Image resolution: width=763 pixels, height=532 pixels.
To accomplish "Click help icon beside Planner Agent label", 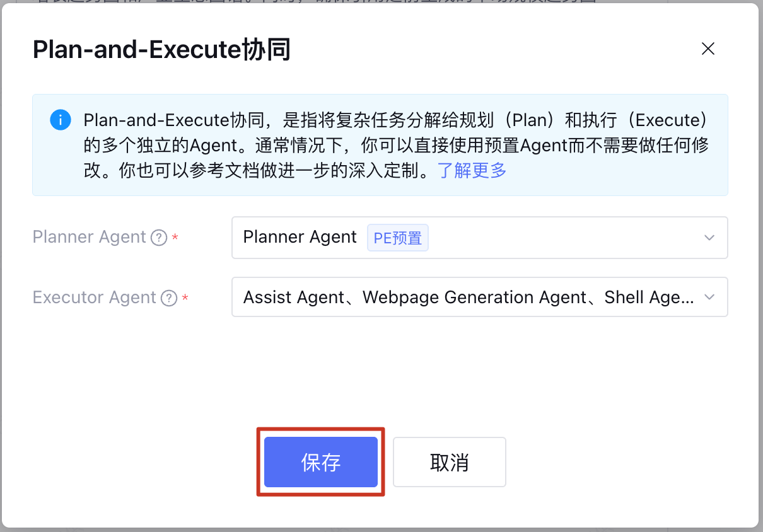I will pyautogui.click(x=159, y=238).
